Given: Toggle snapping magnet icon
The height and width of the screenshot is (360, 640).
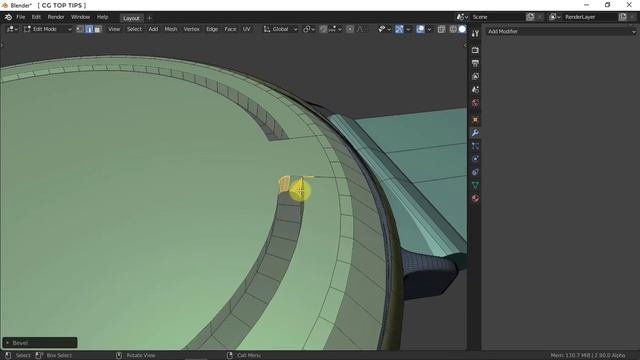Looking at the screenshot, I should (x=323, y=29).
